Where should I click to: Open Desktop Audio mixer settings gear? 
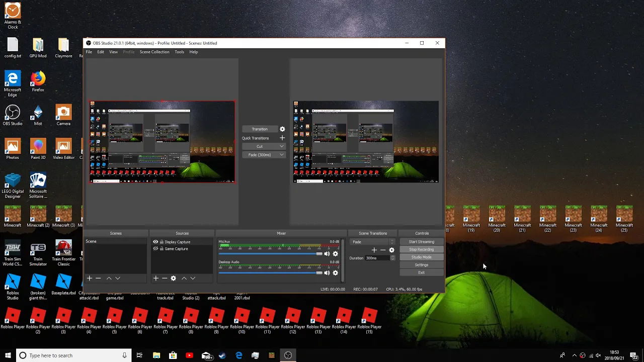pyautogui.click(x=336, y=273)
